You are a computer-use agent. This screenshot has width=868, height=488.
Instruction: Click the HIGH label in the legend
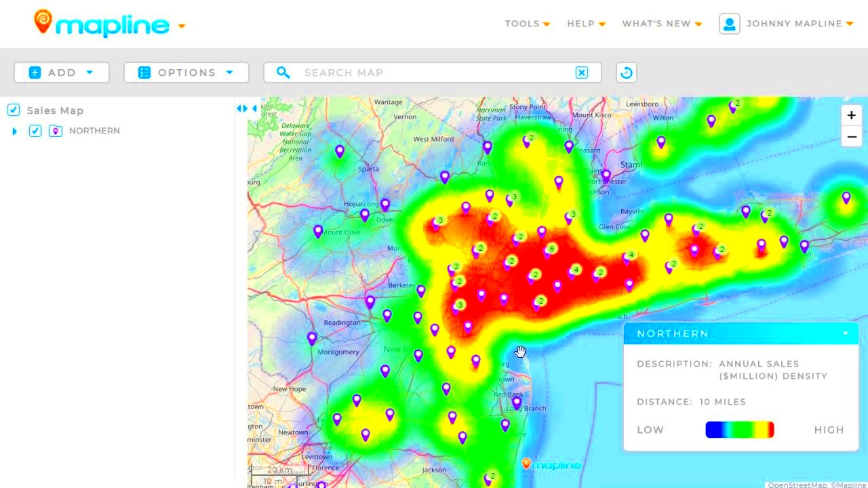829,430
